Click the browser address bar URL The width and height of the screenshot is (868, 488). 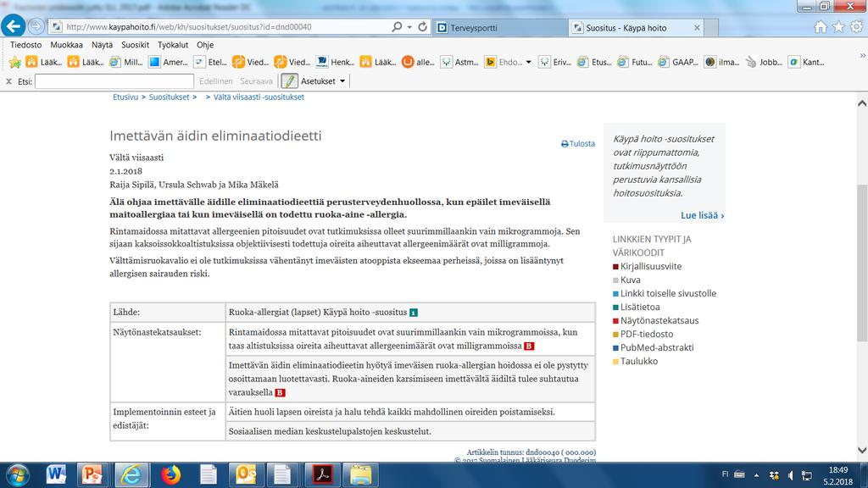tap(188, 26)
